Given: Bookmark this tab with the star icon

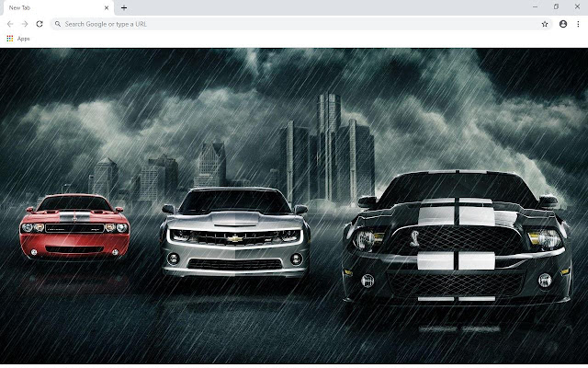Looking at the screenshot, I should tap(545, 24).
